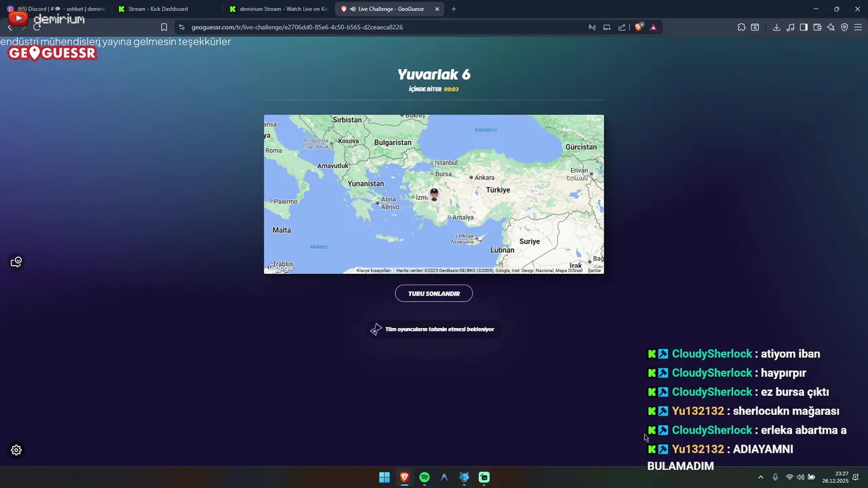Select the Live Challenge - GeoGuessr tab
The image size is (868, 488).
(x=390, y=9)
